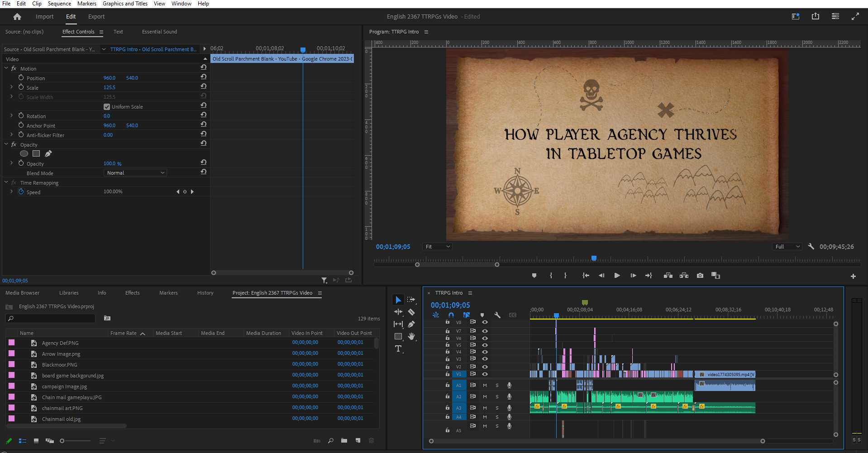Switch to the Effects tab
This screenshot has height=453, width=868.
132,293
